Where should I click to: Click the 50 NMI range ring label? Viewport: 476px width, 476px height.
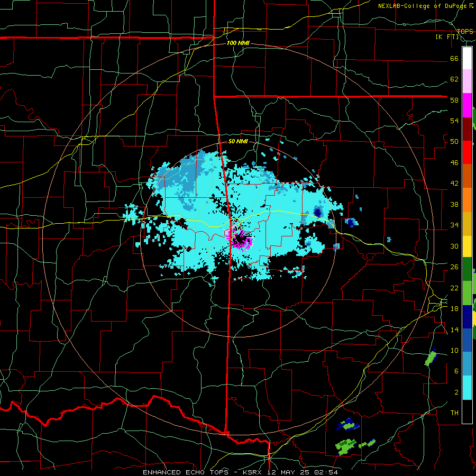tap(238, 141)
